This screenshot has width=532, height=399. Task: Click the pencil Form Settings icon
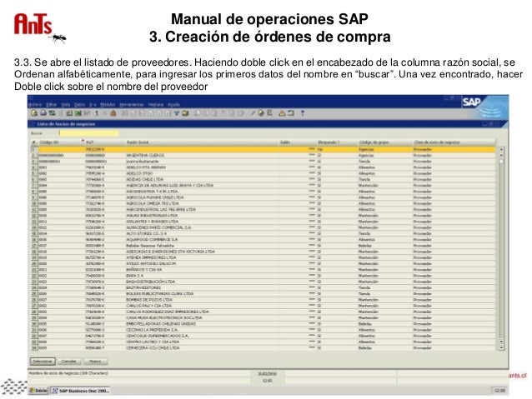coord(253,113)
